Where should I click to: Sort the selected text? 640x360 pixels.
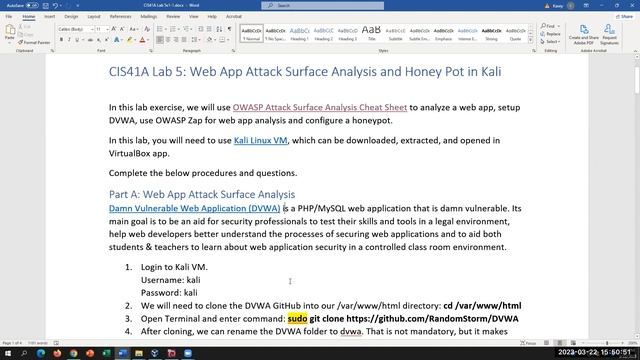coord(219,29)
